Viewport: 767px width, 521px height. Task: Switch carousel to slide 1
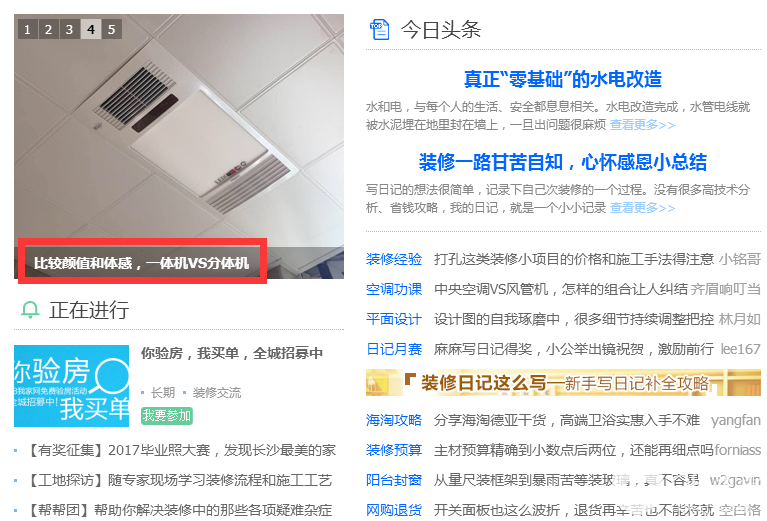pos(27,29)
